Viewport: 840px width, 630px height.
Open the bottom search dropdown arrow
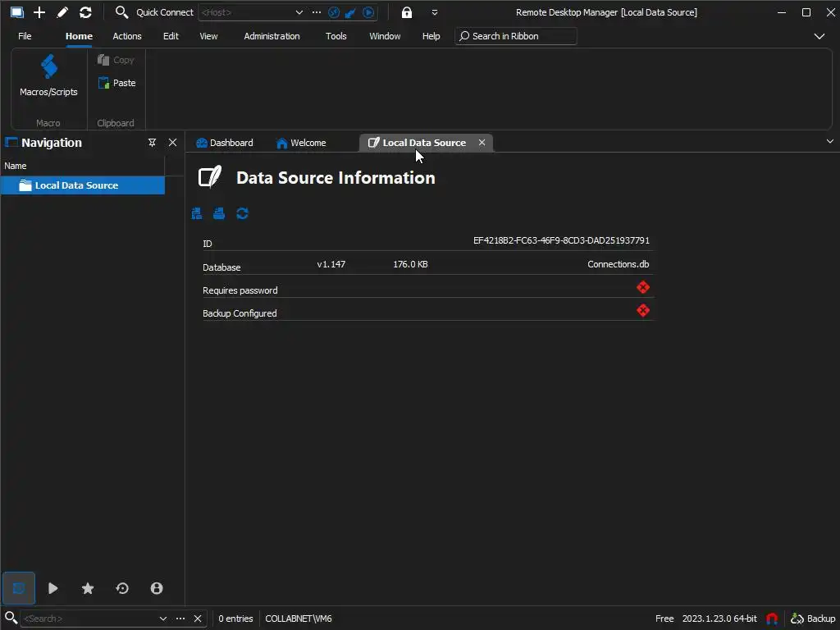(x=163, y=619)
